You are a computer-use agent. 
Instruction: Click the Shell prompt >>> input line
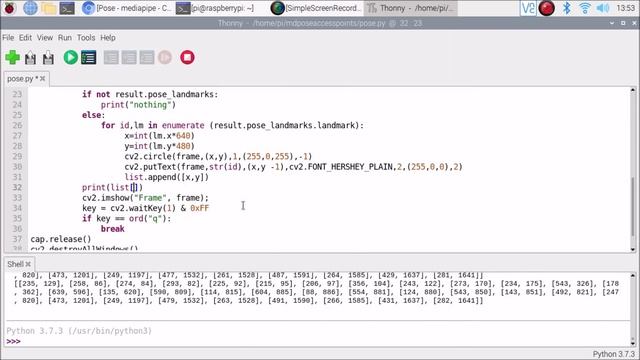click(x=318, y=342)
